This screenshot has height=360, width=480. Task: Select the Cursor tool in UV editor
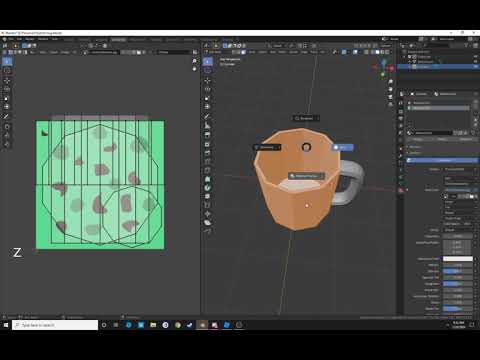point(7,71)
